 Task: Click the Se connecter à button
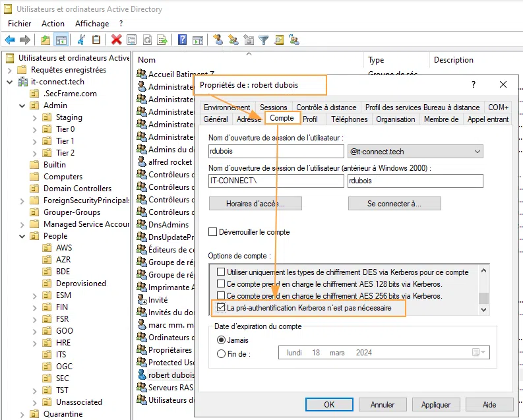click(x=394, y=203)
